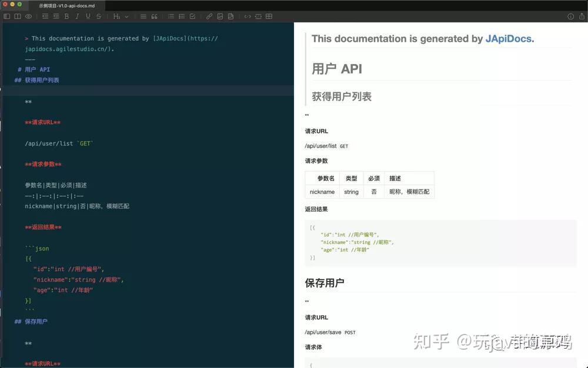Toggle the sidebar panel icon
This screenshot has width=588, height=368.
click(x=6, y=16)
